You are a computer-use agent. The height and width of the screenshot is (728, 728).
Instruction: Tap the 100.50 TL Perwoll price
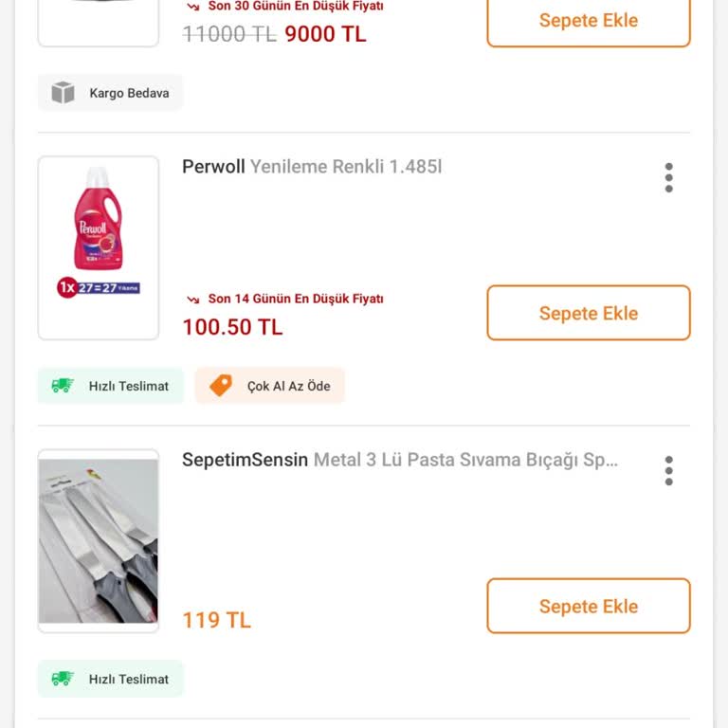232,327
